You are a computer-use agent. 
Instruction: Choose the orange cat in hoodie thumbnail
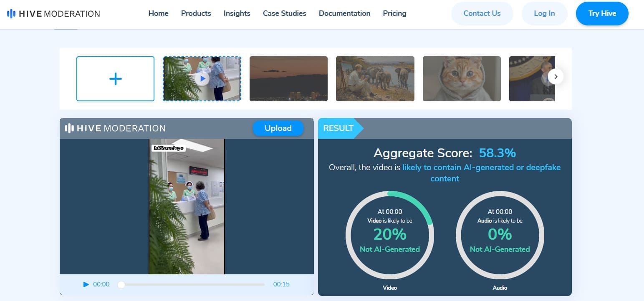(x=462, y=79)
